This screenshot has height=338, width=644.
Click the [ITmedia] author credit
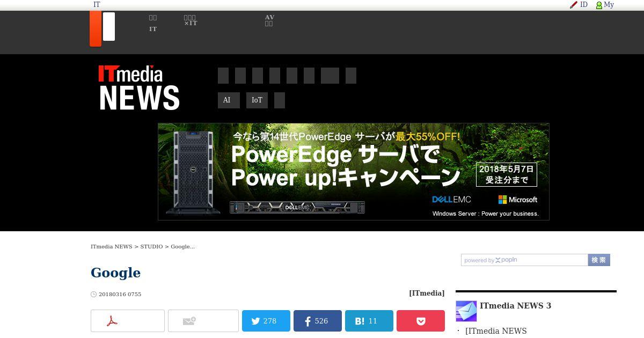click(427, 293)
